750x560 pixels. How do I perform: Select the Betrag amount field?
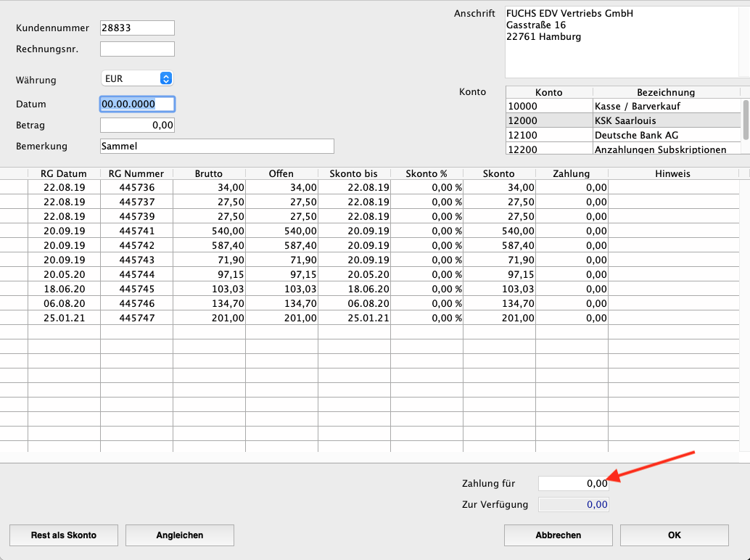(x=137, y=125)
